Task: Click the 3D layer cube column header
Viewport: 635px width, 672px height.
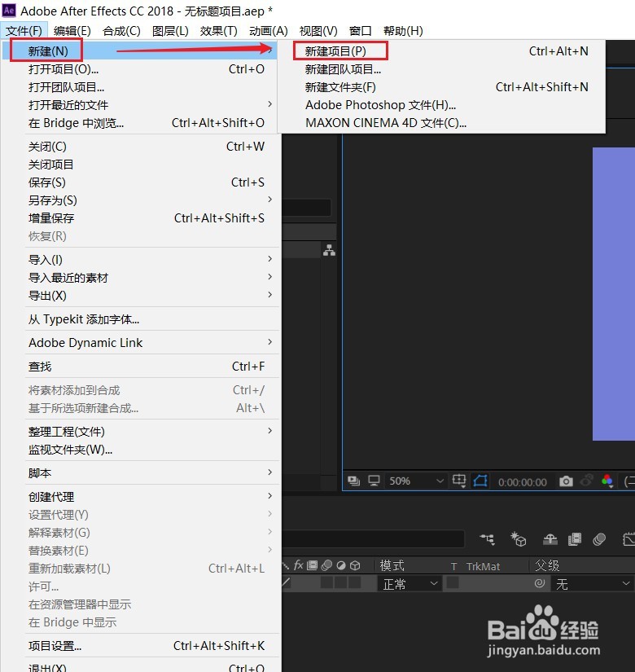Action: coord(355,566)
